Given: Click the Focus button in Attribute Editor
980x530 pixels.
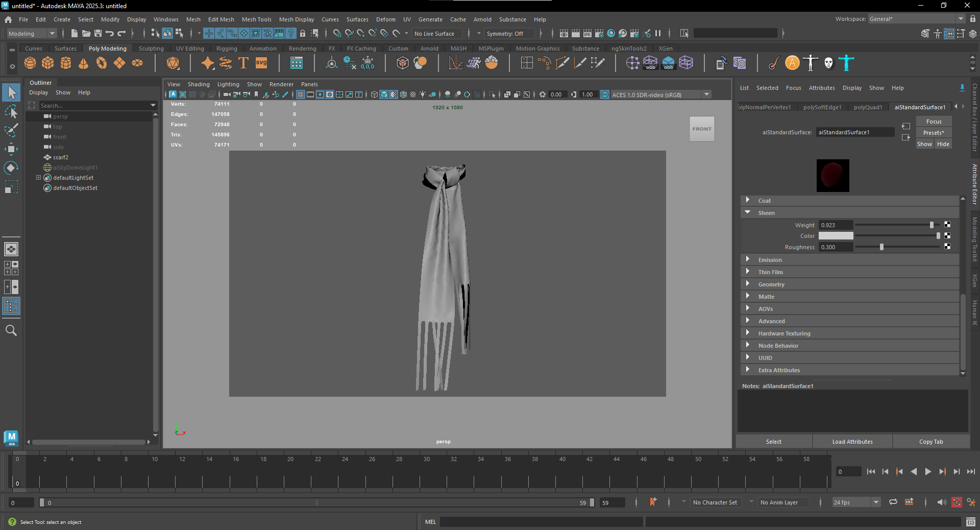Looking at the screenshot, I should pos(934,122).
